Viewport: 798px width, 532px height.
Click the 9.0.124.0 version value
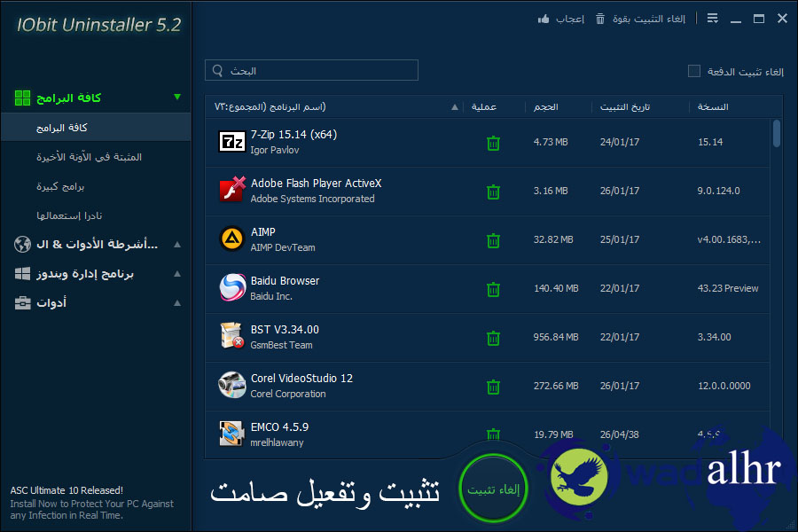(x=718, y=191)
